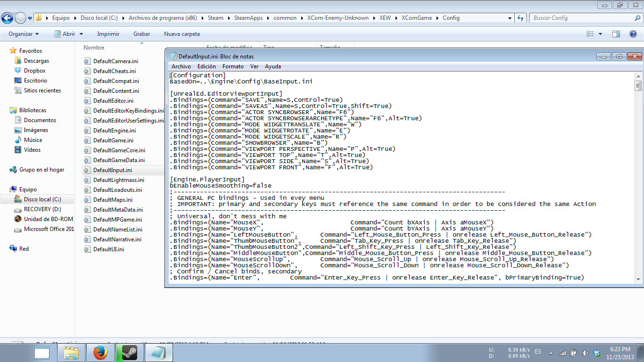Sort files by the Nombre column
The width and height of the screenshot is (644, 362).
(94, 48)
